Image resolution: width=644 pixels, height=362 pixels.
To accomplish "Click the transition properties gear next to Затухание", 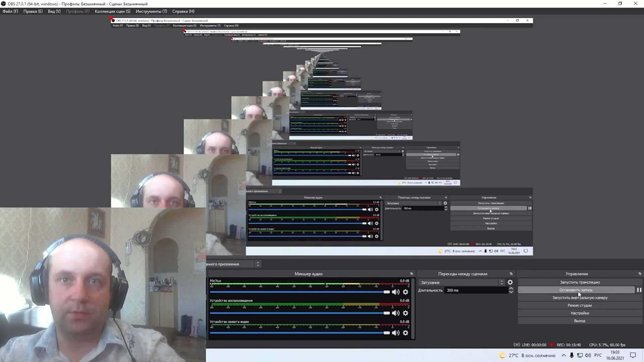I will click(510, 282).
